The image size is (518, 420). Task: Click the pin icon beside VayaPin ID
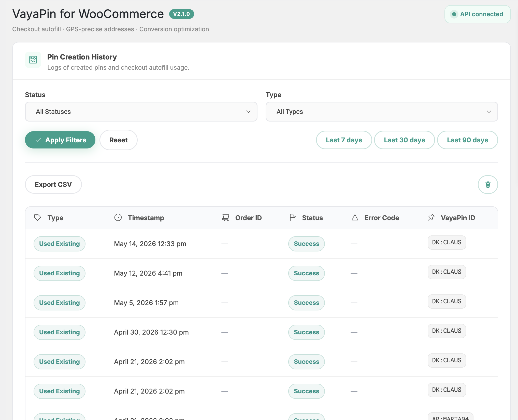coord(431,217)
